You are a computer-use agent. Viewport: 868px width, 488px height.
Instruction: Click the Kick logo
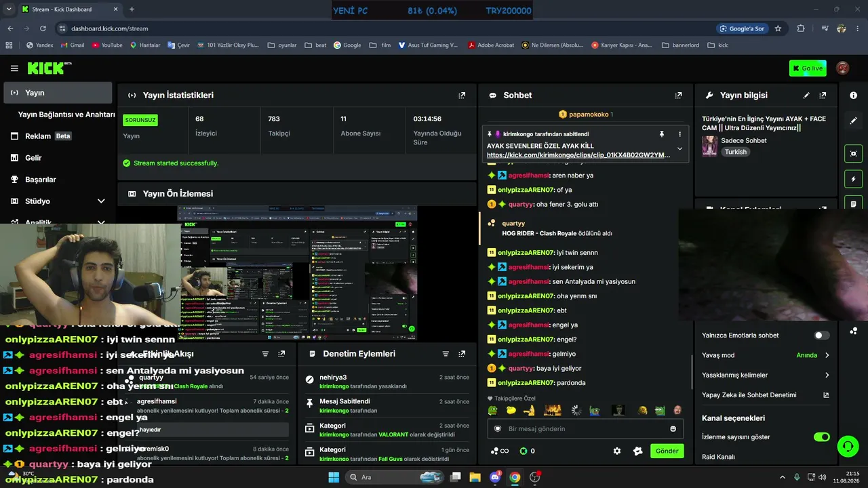[x=49, y=68]
